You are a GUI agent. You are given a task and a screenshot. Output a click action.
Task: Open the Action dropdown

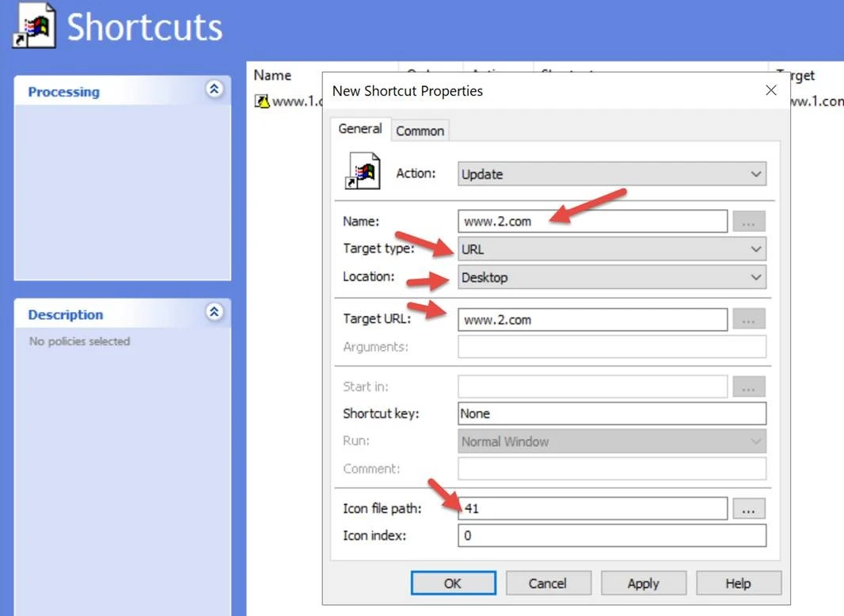pyautogui.click(x=611, y=174)
